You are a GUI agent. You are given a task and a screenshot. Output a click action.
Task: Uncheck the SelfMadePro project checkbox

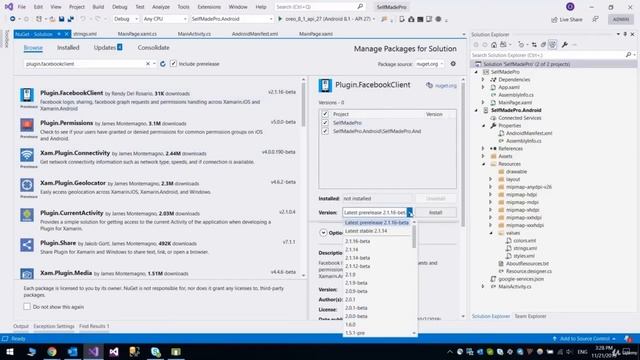click(325, 122)
